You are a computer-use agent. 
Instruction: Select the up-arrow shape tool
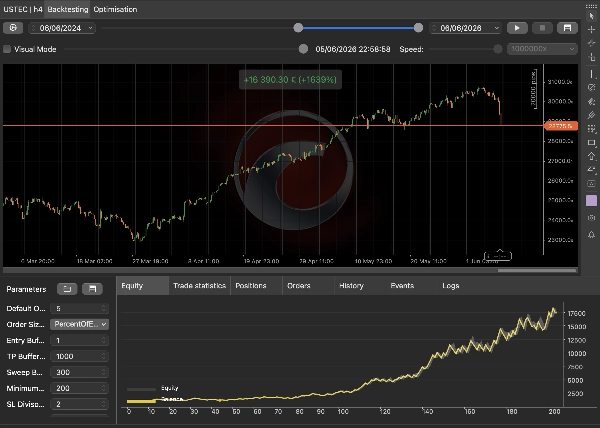(x=592, y=156)
